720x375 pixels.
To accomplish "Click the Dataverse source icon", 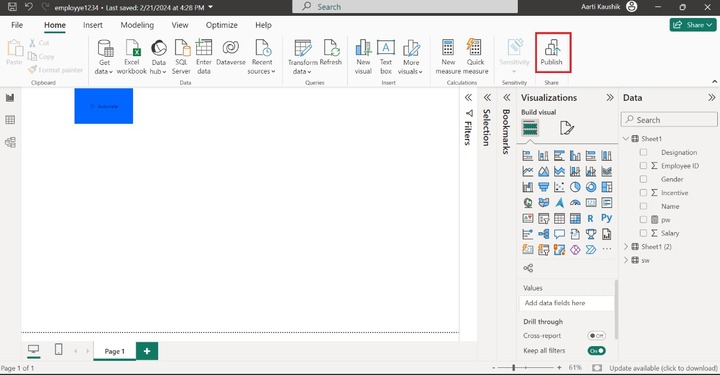I will pos(231,52).
